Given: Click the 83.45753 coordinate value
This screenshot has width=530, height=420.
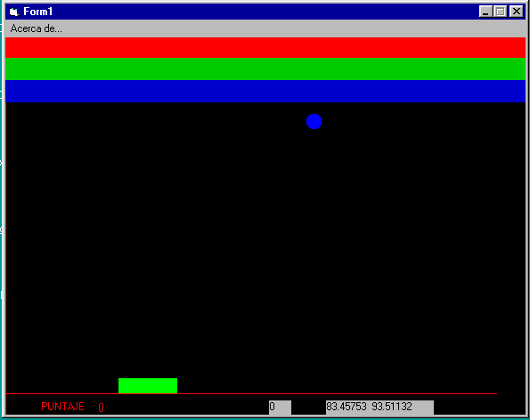Looking at the screenshot, I should coord(347,407).
